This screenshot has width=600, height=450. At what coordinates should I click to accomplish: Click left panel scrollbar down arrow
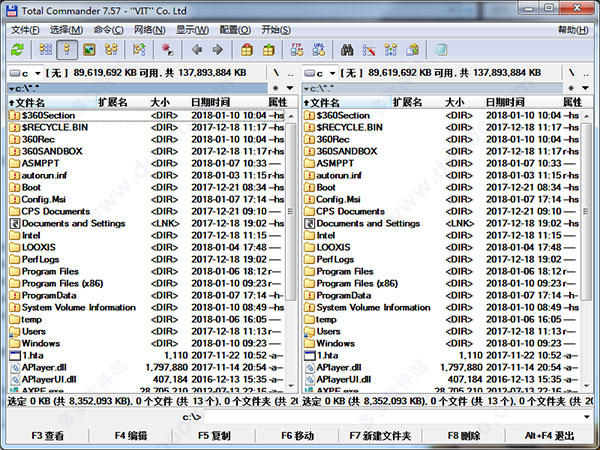[291, 386]
